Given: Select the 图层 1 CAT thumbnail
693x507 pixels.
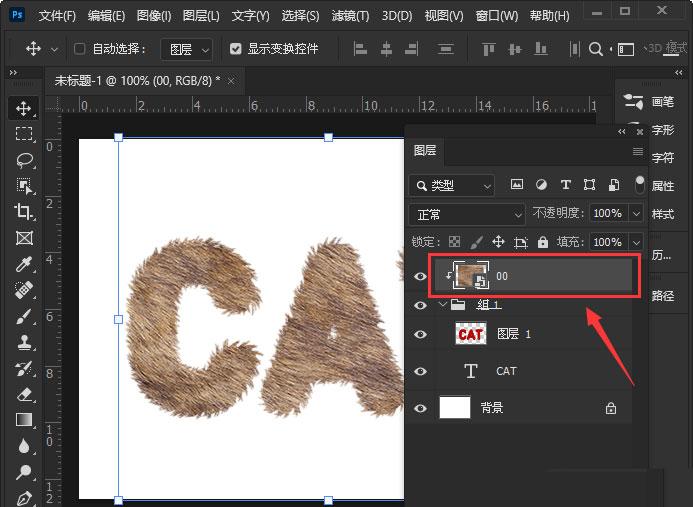Looking at the screenshot, I should click(x=471, y=334).
